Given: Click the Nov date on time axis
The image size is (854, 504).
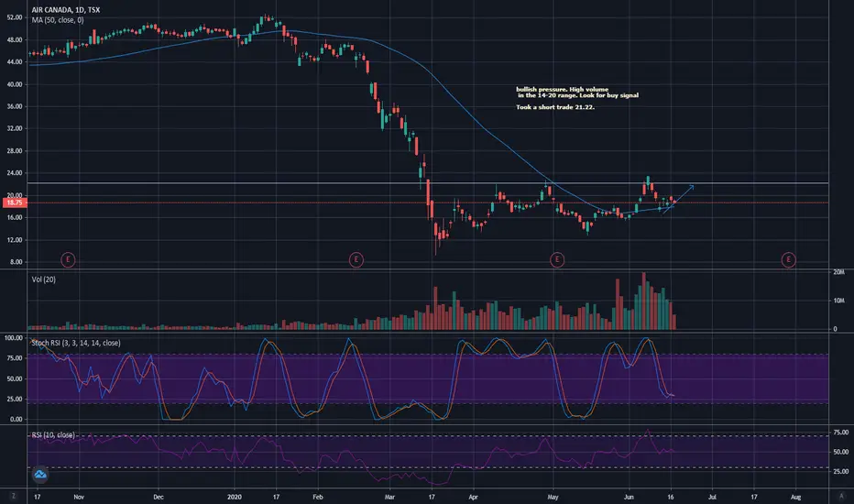Looking at the screenshot, I should (x=79, y=497).
